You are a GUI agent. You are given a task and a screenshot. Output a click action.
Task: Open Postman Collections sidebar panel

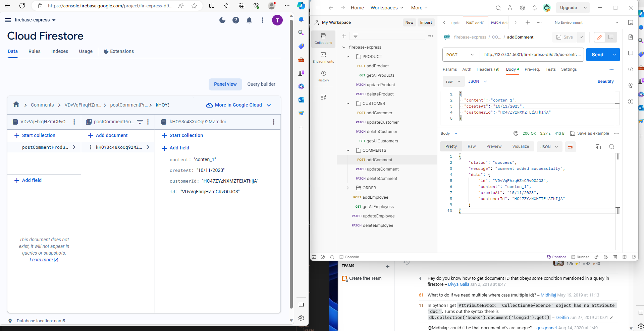(x=323, y=39)
